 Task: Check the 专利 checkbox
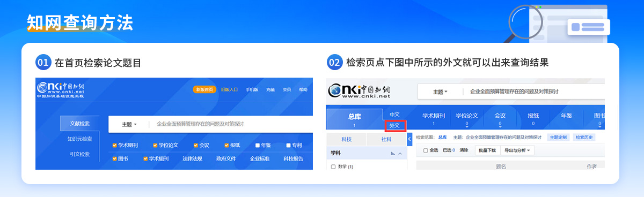coord(288,145)
